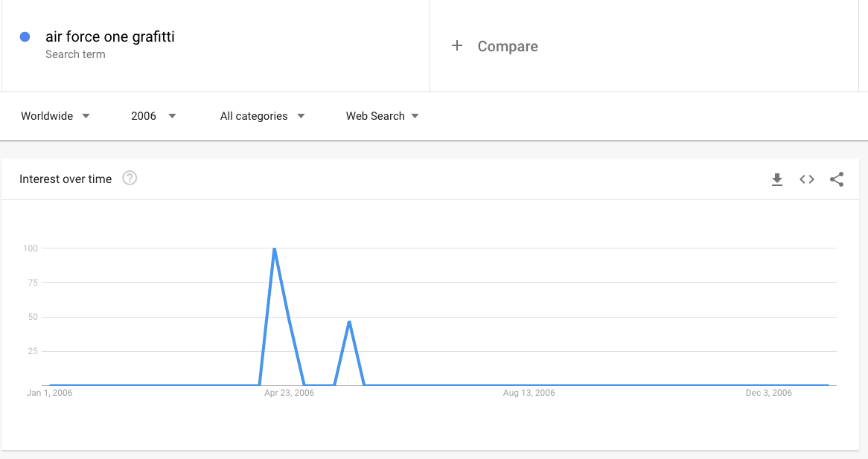Open the Web Search type dropdown
This screenshot has height=459, width=868.
coord(382,116)
